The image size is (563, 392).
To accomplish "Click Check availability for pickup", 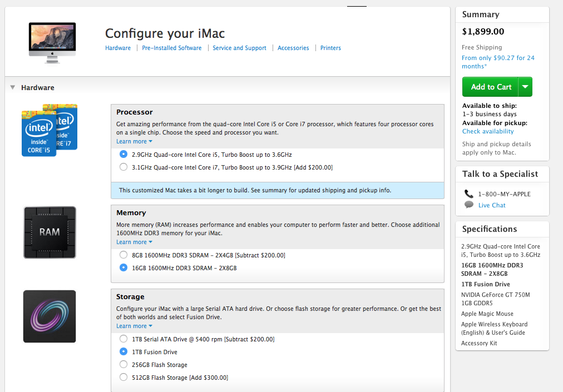I will coord(488,131).
